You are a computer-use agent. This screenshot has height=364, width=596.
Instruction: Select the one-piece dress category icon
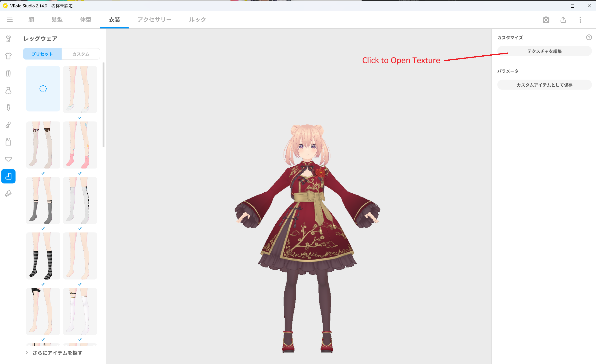(x=8, y=90)
